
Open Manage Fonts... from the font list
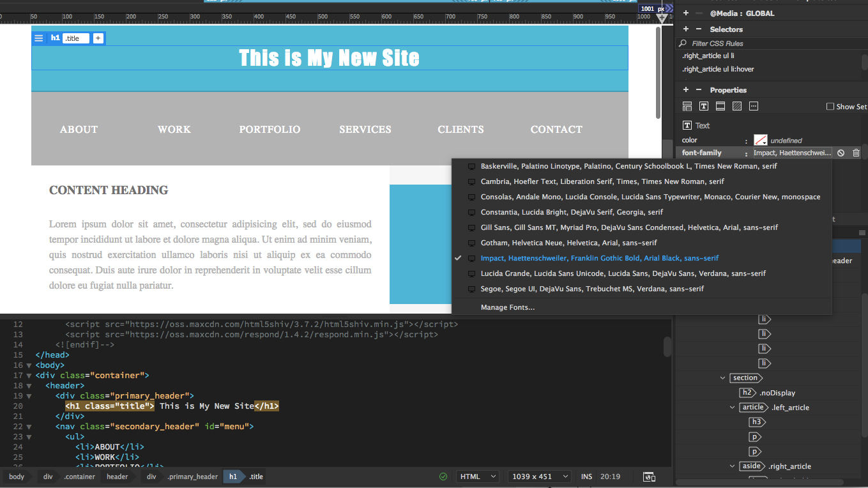click(x=641, y=307)
